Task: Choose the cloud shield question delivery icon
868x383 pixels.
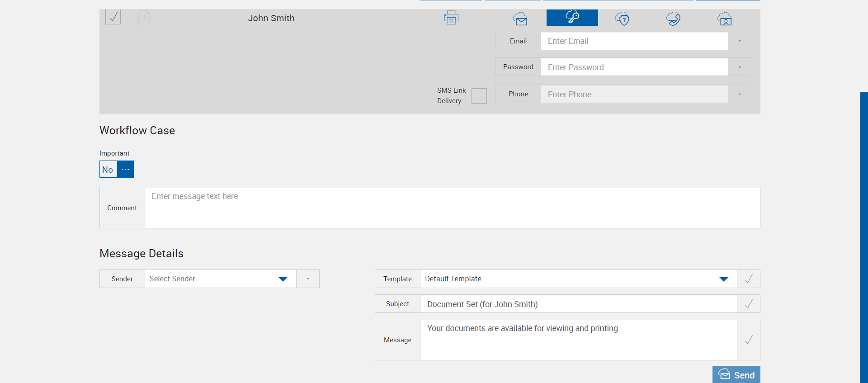Action: [x=622, y=19]
